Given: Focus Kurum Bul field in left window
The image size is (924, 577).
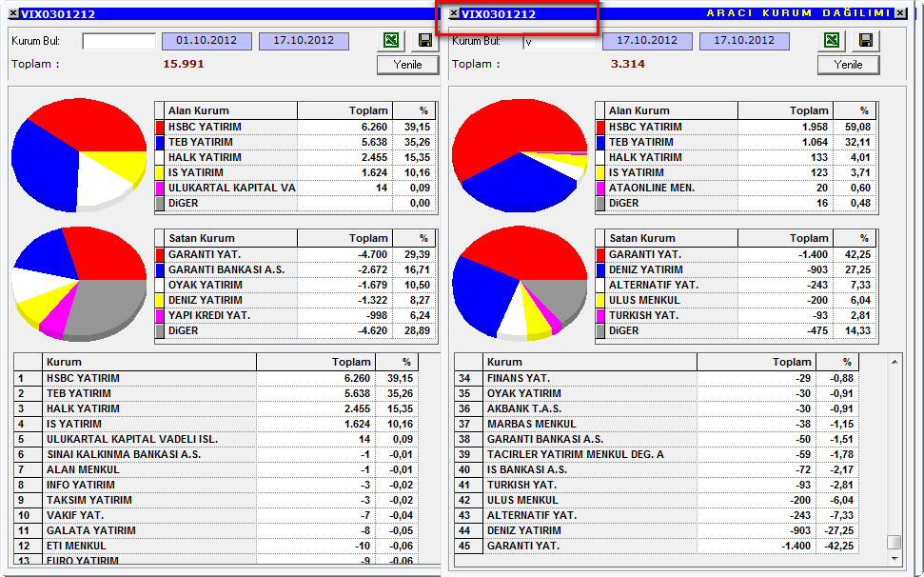Looking at the screenshot, I should (x=119, y=41).
